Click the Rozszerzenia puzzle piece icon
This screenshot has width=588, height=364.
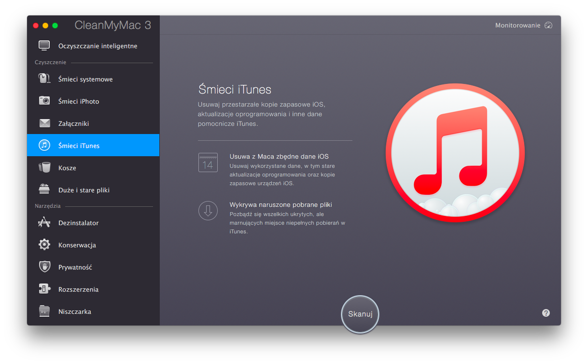(44, 289)
